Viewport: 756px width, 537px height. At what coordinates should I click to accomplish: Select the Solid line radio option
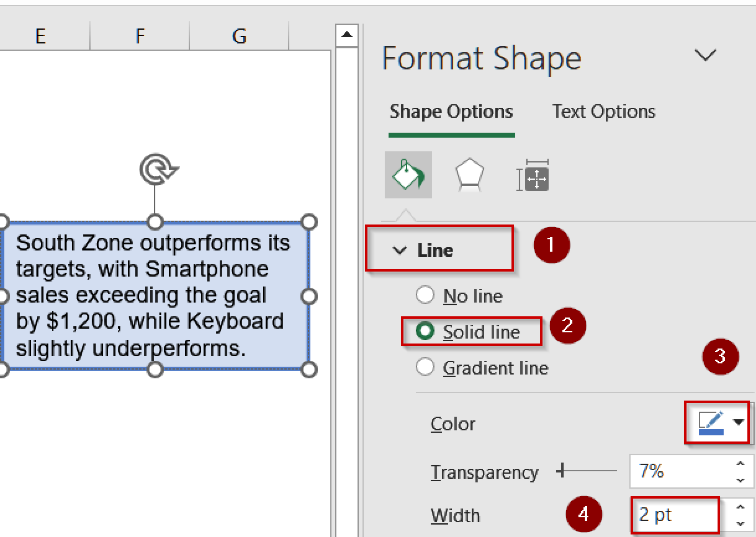425,331
